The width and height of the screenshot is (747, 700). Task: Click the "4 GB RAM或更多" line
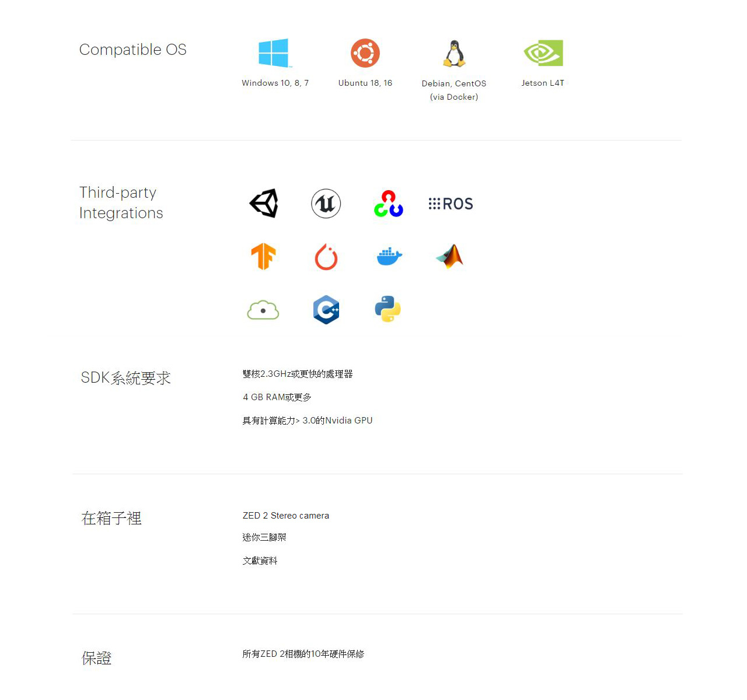[277, 397]
